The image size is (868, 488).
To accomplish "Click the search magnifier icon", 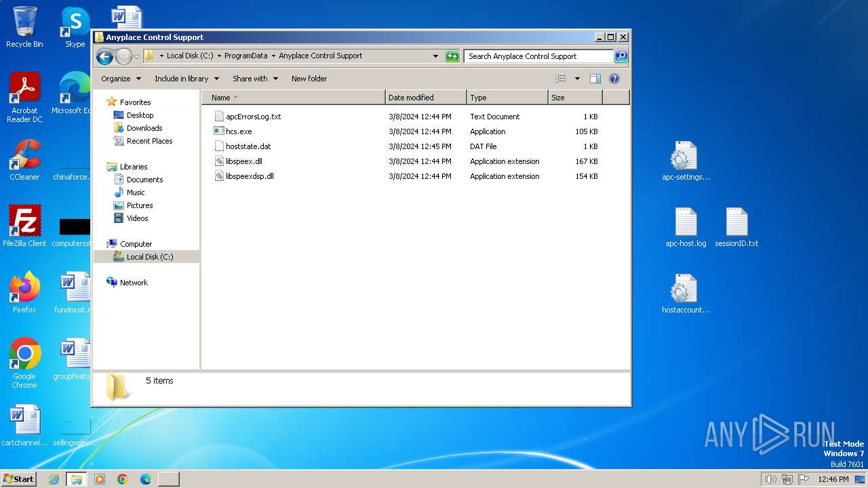I will pos(620,56).
